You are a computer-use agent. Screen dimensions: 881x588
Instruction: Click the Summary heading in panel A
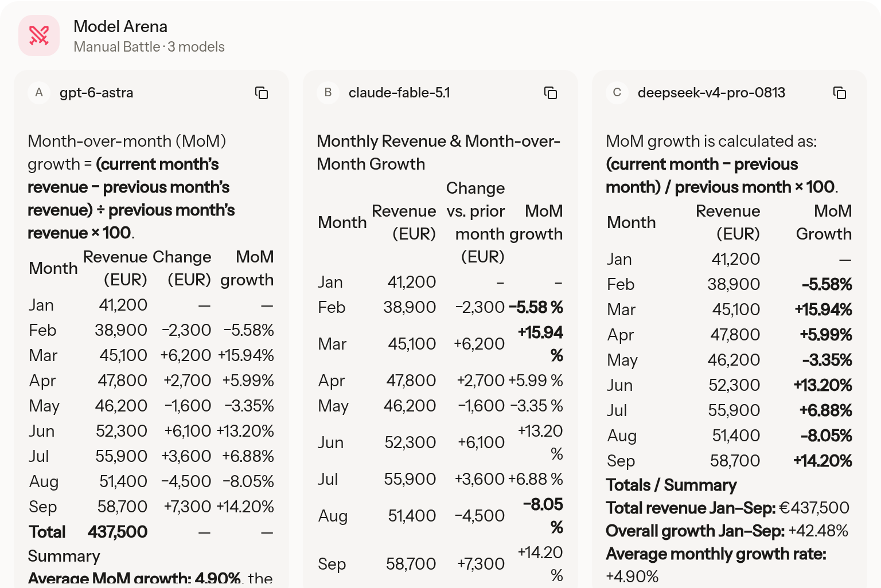pos(64,556)
